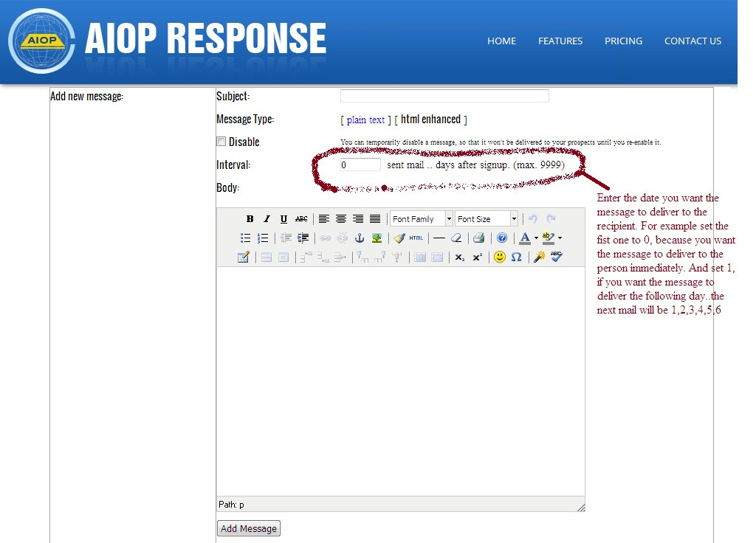The height and width of the screenshot is (543, 756).
Task: Insert special character omega
Action: pyautogui.click(x=516, y=257)
